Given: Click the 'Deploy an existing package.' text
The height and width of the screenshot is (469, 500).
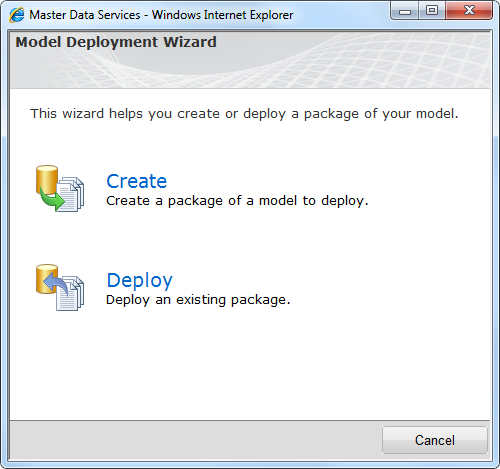Looking at the screenshot, I should [x=198, y=300].
